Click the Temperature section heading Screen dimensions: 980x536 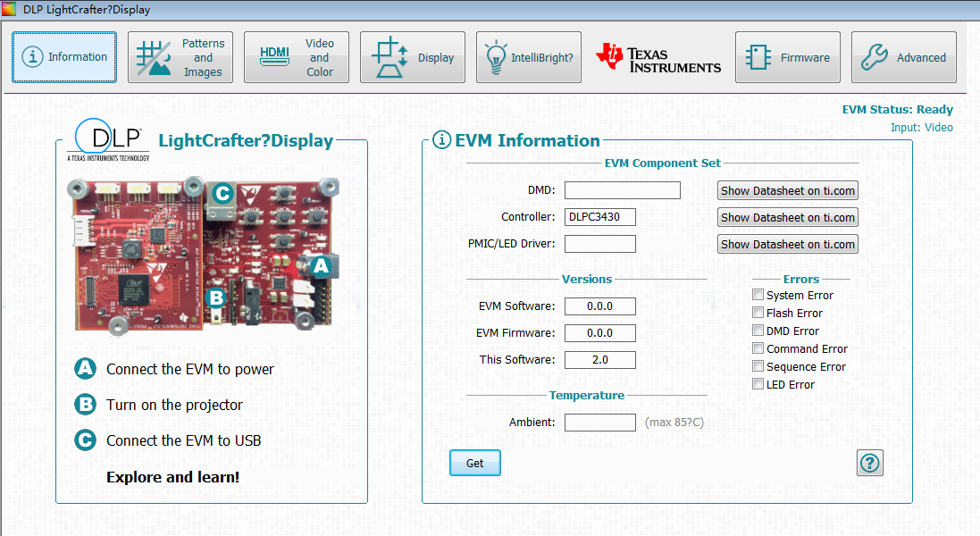coord(587,396)
